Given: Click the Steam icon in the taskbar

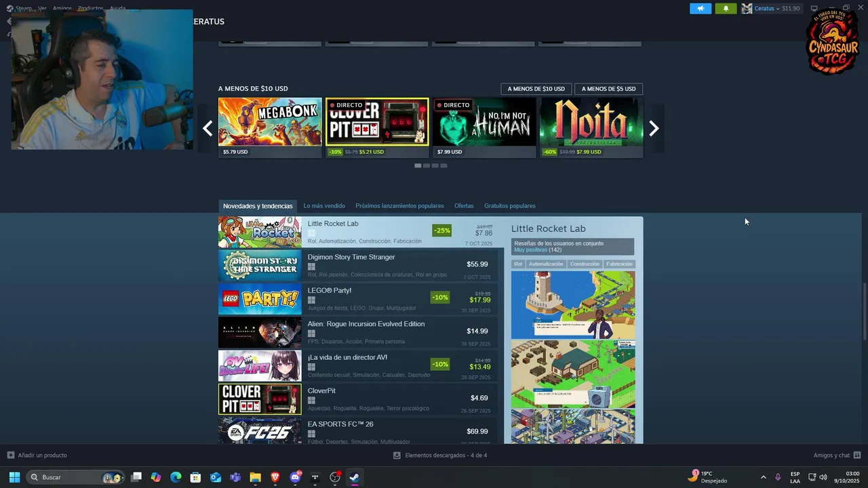Looking at the screenshot, I should tap(354, 477).
